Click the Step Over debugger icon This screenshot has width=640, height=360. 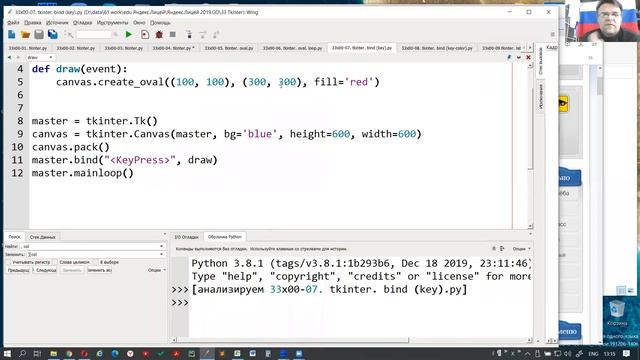tap(203, 35)
